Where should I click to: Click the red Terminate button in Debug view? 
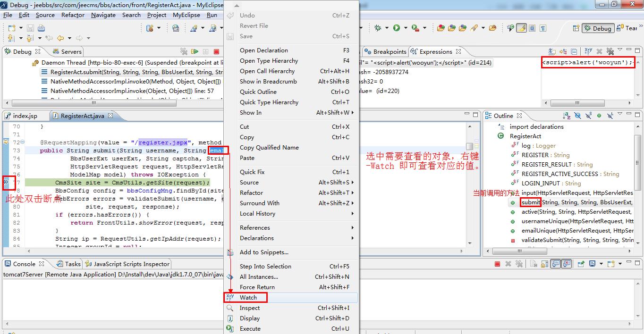pyautogui.click(x=217, y=52)
